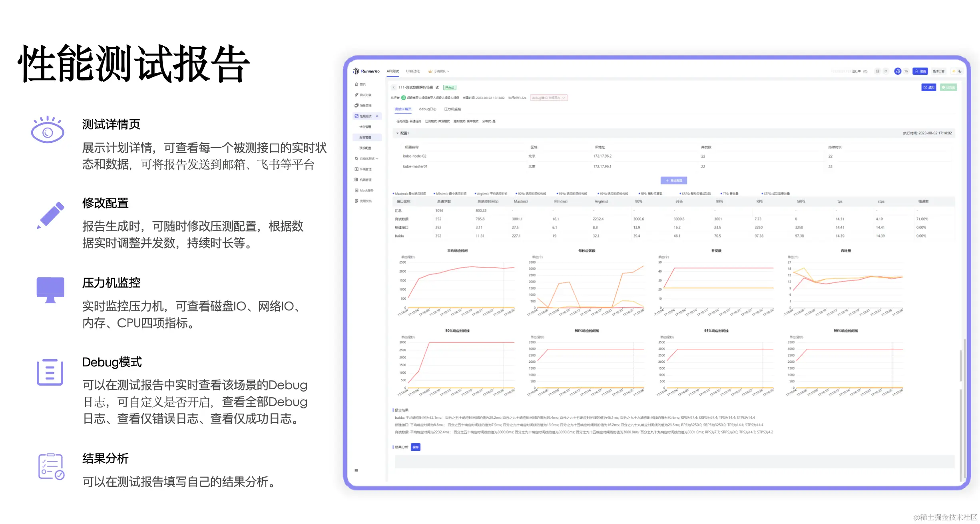Switch to the debug日志 tab
Viewport: 980px width, 524px height.
point(427,109)
